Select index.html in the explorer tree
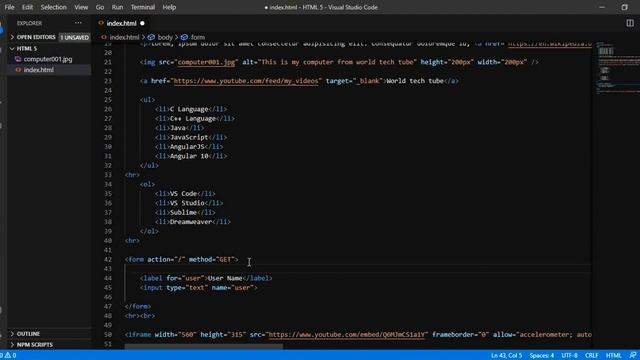This screenshot has width=640, height=360. pos(38,70)
